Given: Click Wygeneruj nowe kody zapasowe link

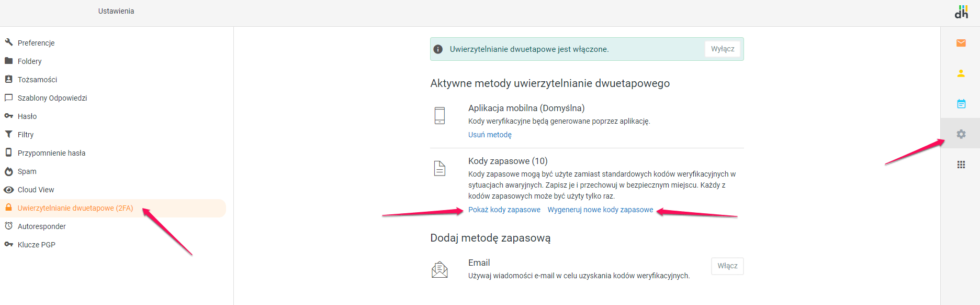Looking at the screenshot, I should pyautogui.click(x=600, y=210).
